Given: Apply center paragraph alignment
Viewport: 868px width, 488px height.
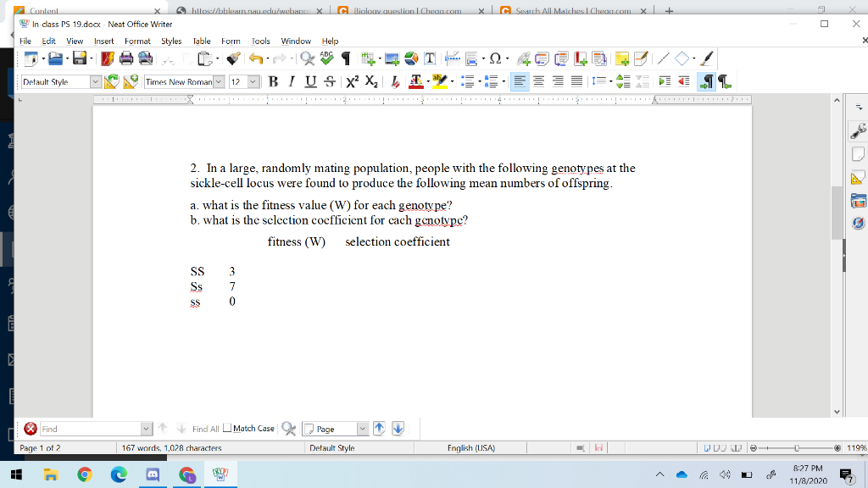Looking at the screenshot, I should pos(537,81).
